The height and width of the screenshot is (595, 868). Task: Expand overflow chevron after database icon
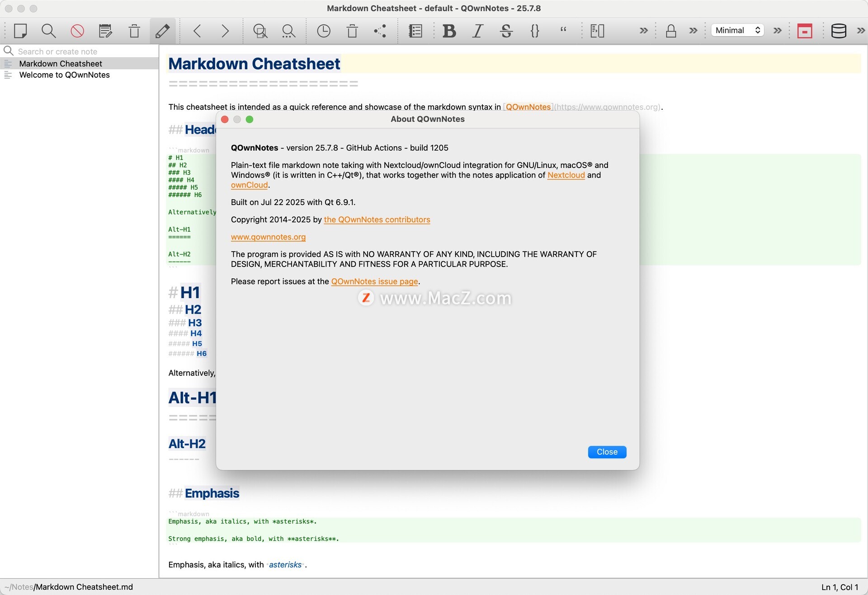coord(861,31)
